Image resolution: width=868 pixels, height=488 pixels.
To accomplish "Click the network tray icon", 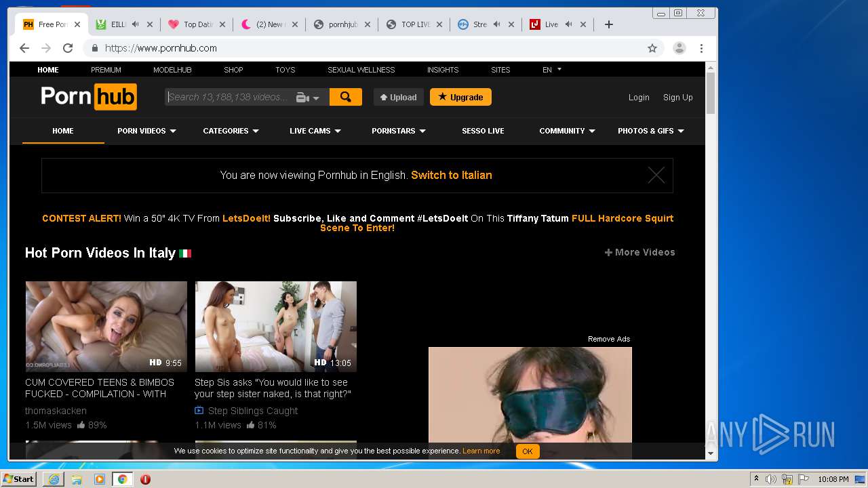I will click(x=787, y=479).
